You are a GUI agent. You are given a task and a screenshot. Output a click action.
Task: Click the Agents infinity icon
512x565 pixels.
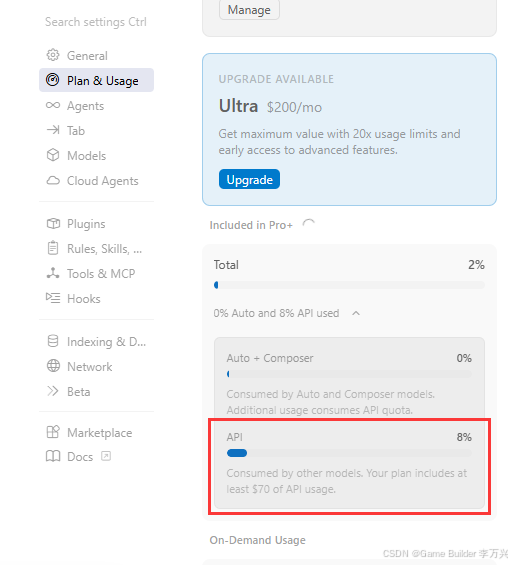(53, 105)
